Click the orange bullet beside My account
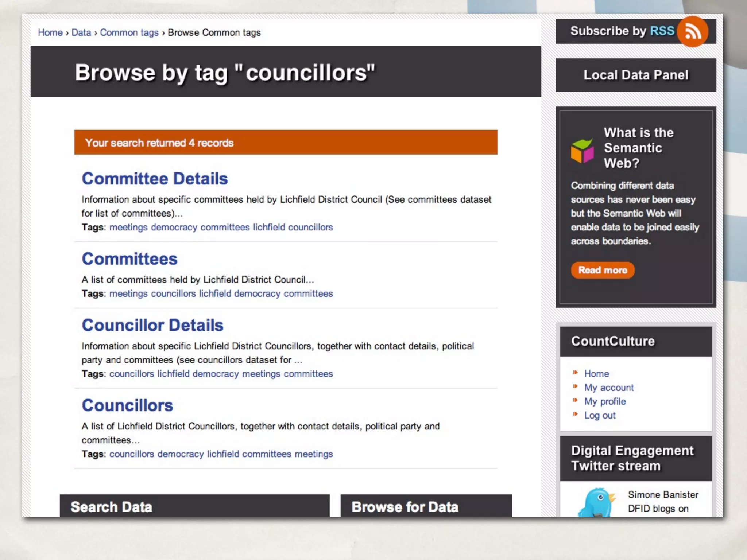This screenshot has height=560, width=747. point(575,386)
